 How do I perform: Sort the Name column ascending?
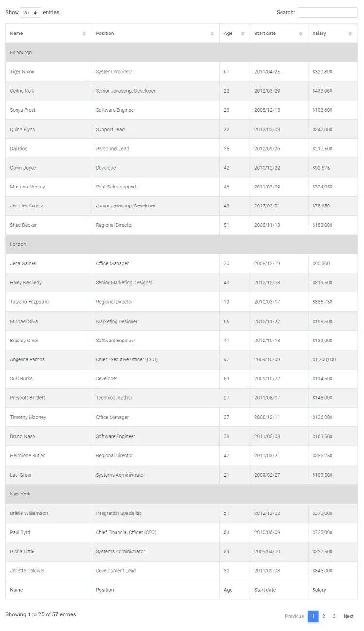tap(49, 33)
